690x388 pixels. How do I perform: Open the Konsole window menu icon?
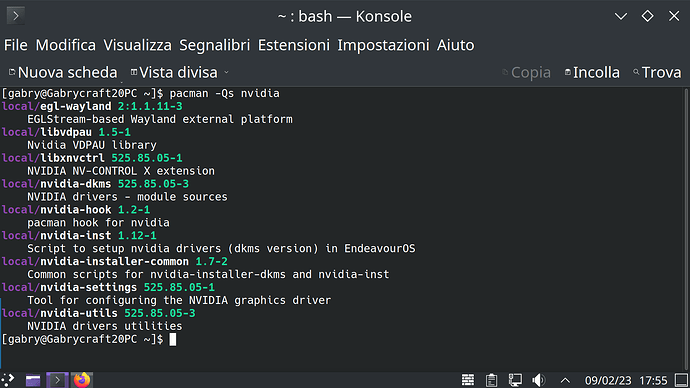[16, 16]
